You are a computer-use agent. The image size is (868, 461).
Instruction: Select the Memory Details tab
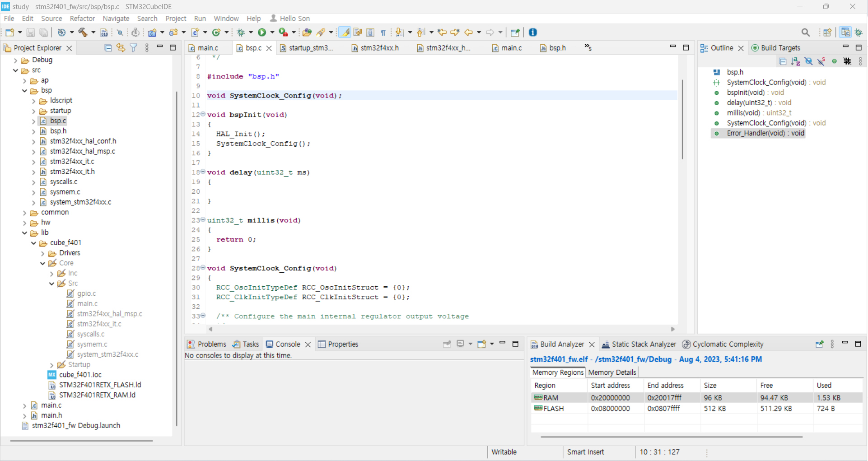612,373
